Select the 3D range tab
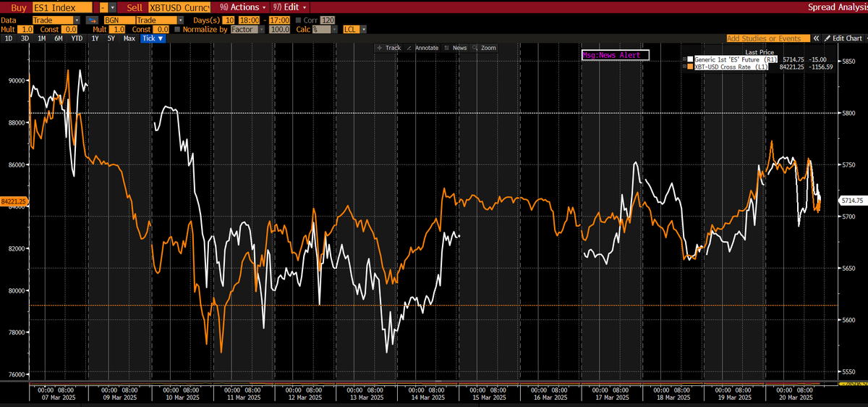Viewport: 868px width, 407px height. coord(25,38)
